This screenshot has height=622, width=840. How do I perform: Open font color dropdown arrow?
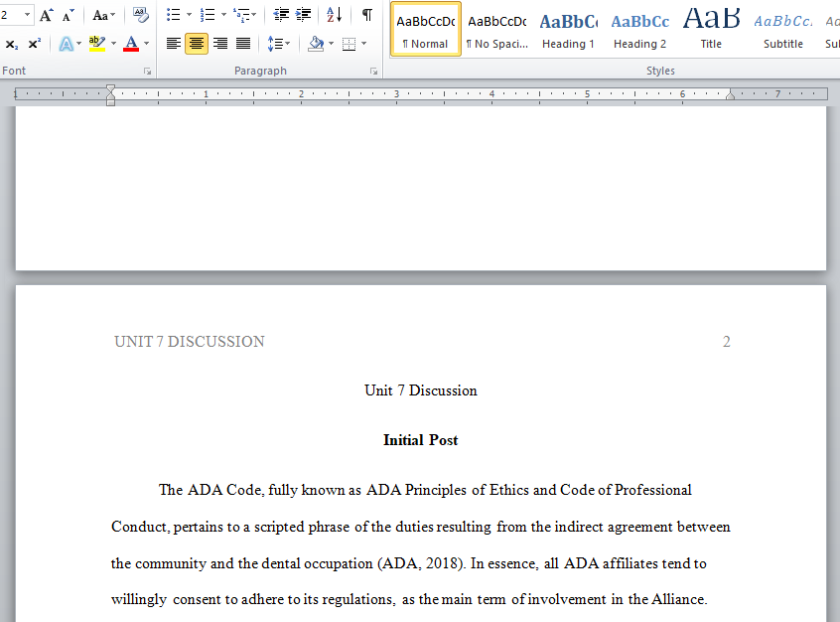click(x=146, y=44)
